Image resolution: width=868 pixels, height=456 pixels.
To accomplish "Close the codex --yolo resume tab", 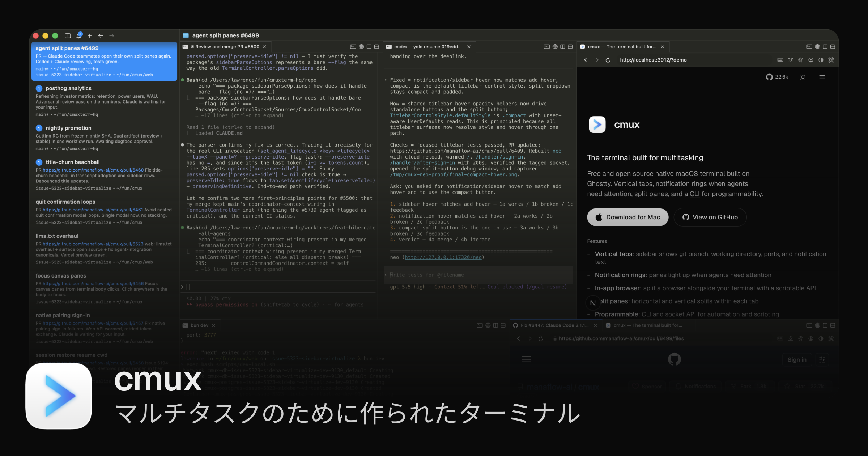I will (469, 47).
